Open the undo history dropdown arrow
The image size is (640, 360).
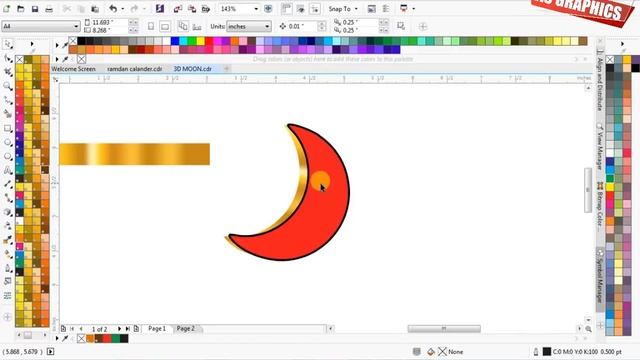[122, 9]
